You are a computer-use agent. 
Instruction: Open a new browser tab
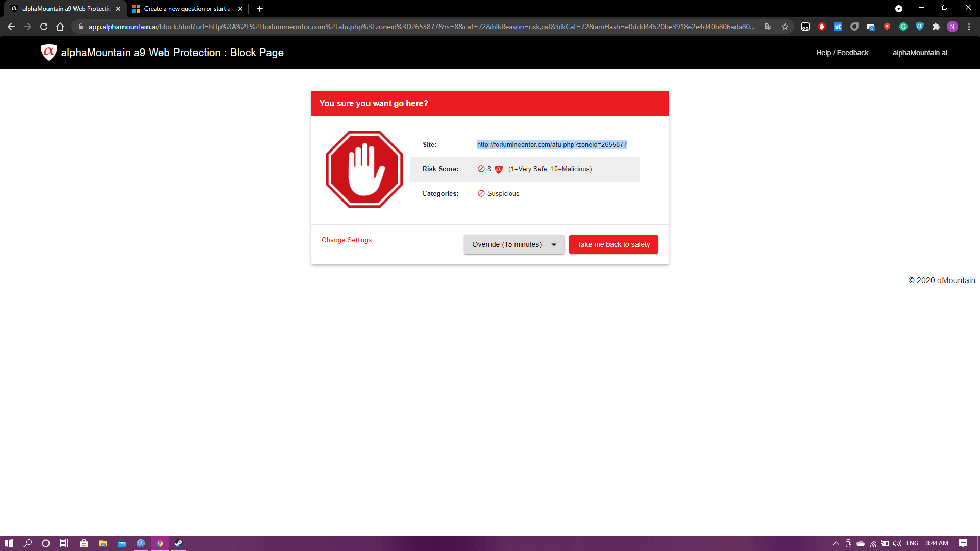[x=260, y=9]
